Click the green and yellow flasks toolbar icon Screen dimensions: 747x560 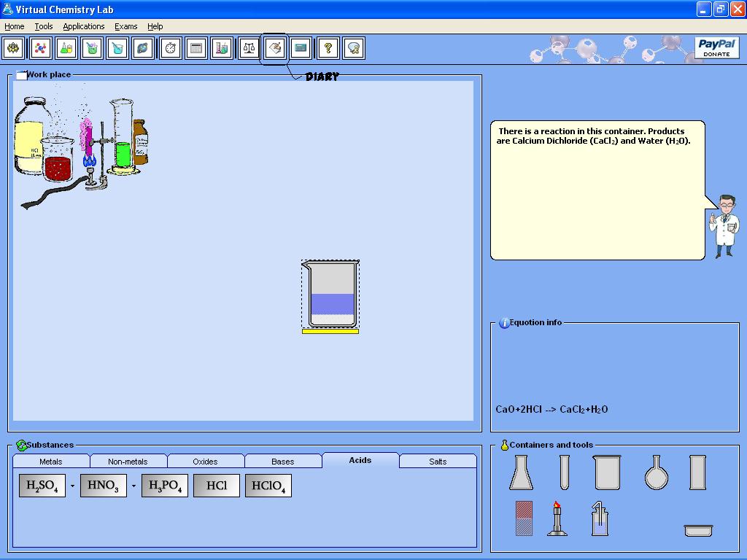point(66,48)
